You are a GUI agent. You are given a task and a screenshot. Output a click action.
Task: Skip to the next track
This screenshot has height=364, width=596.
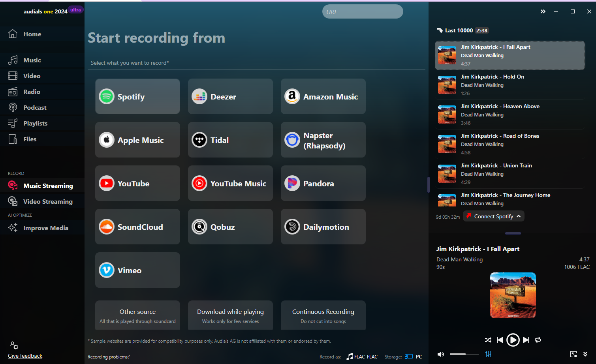pyautogui.click(x=526, y=340)
